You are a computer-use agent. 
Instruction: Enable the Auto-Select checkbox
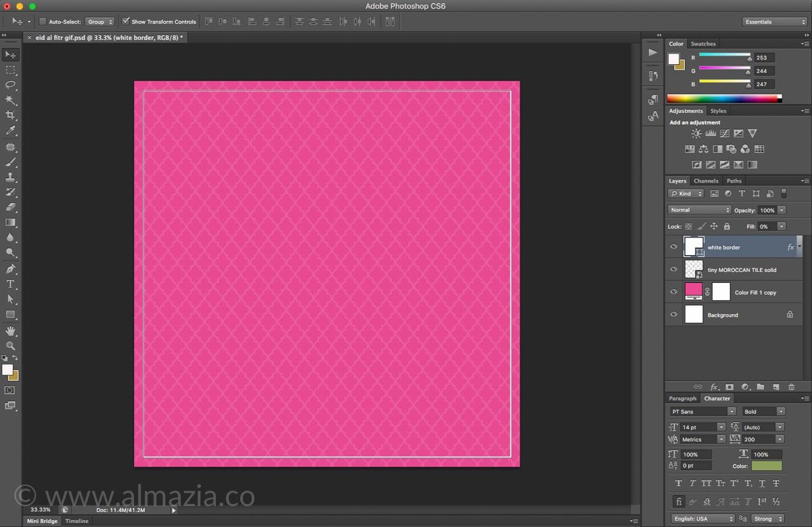[x=43, y=22]
